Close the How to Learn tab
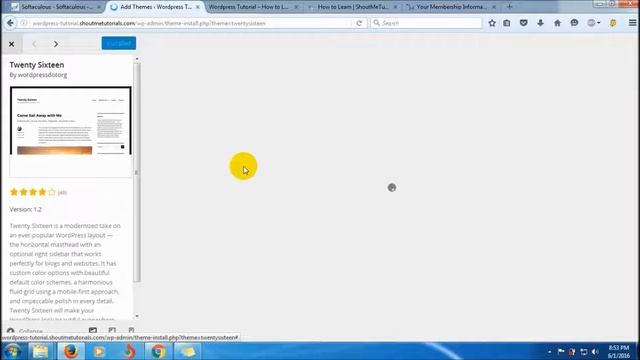Viewport: 640px width, 360px height. 395,7
